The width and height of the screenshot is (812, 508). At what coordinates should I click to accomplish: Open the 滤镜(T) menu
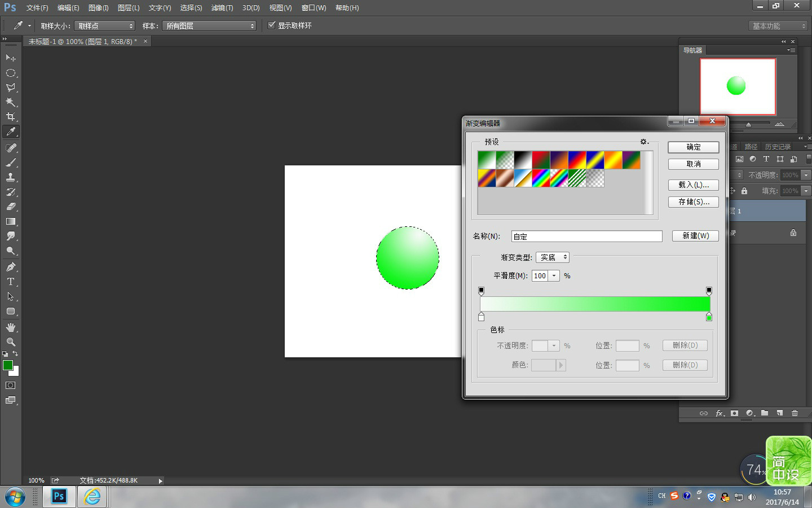click(x=222, y=8)
